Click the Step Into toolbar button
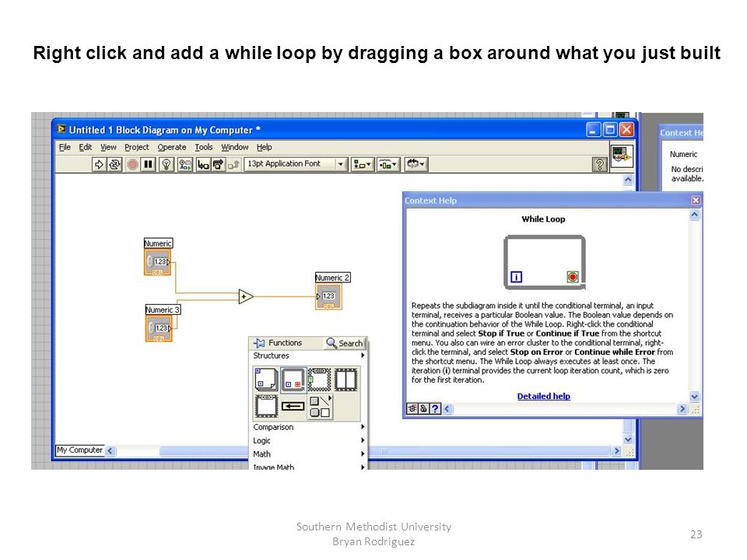Screen dimensions: 747x560 203,165
